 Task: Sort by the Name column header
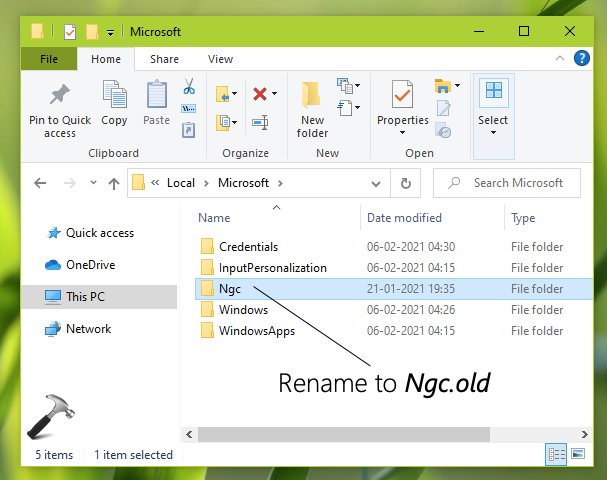(x=214, y=218)
